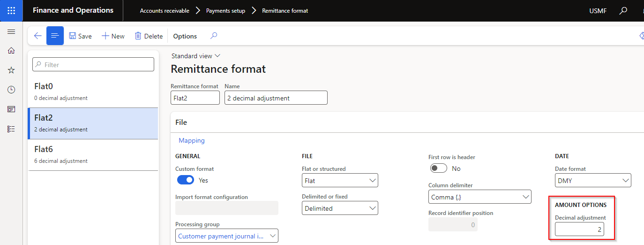Create a New remittance format

[113, 36]
